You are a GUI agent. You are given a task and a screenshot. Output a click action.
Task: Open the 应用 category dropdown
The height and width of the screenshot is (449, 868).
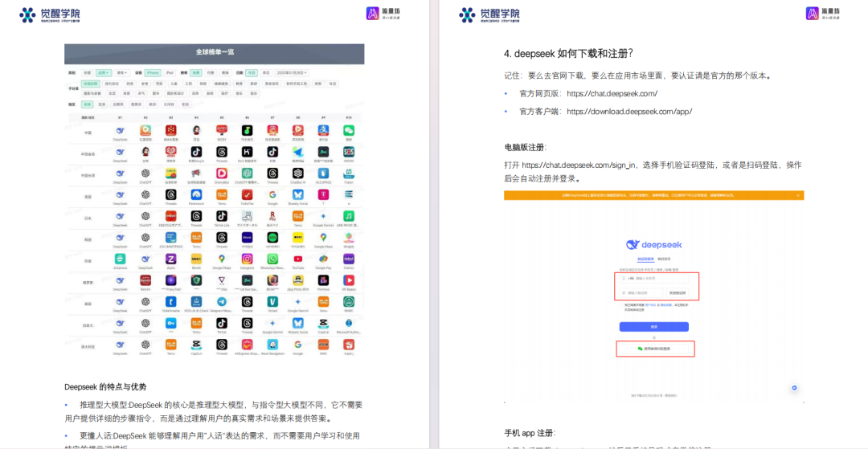click(104, 73)
